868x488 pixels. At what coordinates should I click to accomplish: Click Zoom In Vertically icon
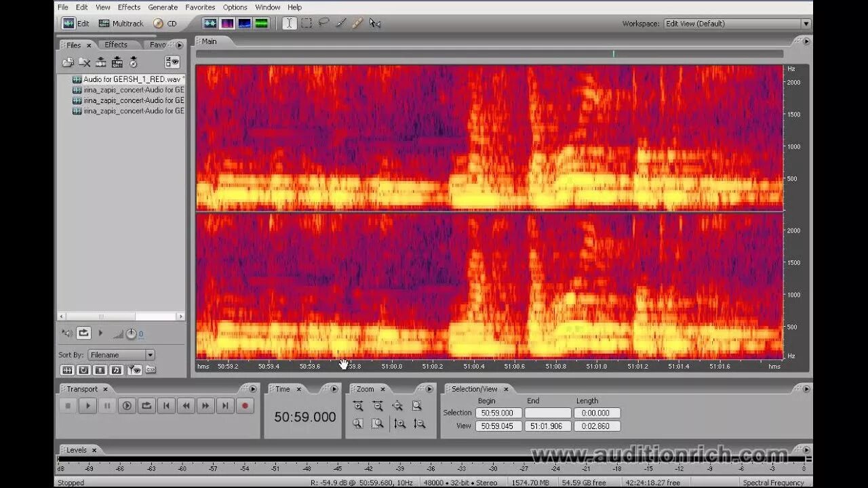tap(400, 424)
